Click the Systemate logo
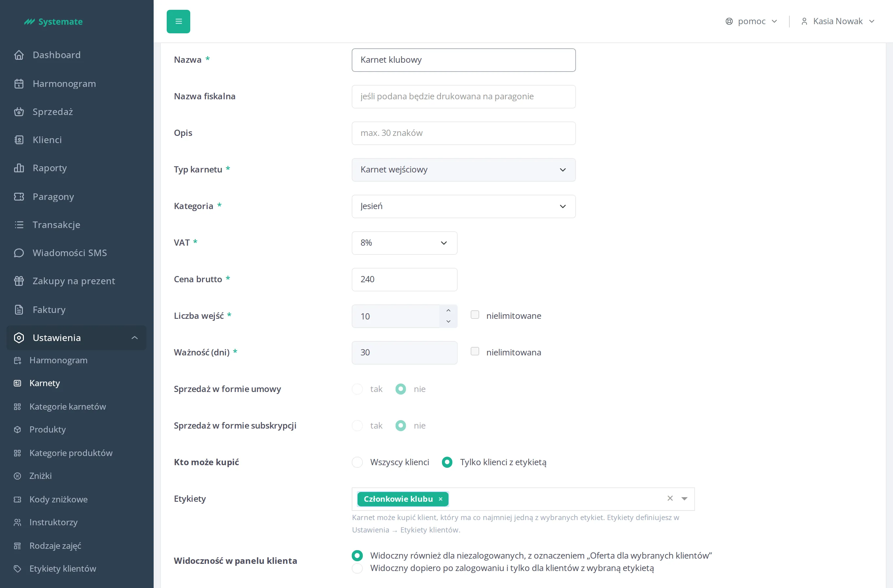 pos(53,22)
